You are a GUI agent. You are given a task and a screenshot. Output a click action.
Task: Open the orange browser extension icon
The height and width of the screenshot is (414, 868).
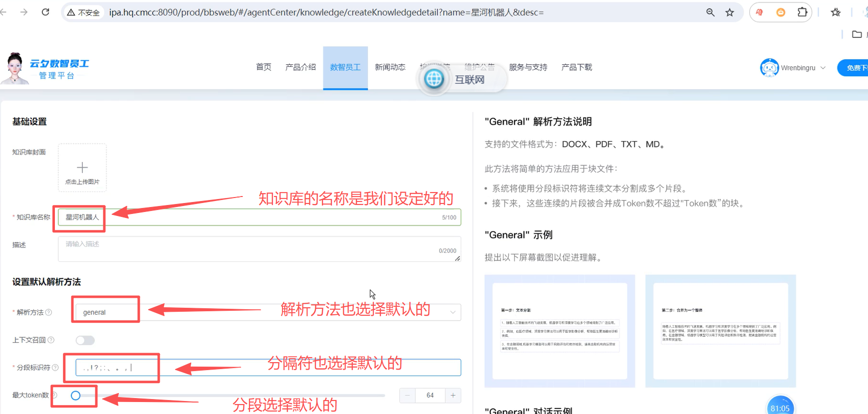tap(781, 12)
